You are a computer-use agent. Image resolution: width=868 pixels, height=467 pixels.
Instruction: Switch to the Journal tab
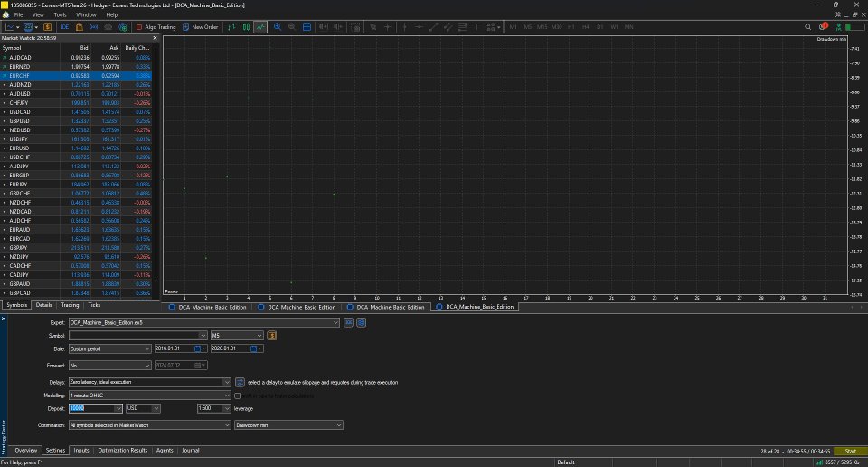coord(191,451)
